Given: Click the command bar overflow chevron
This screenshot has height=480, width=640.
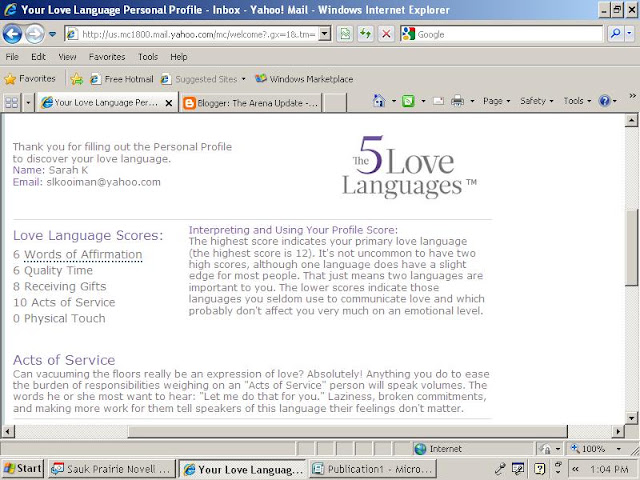Looking at the screenshot, I should [x=632, y=96].
